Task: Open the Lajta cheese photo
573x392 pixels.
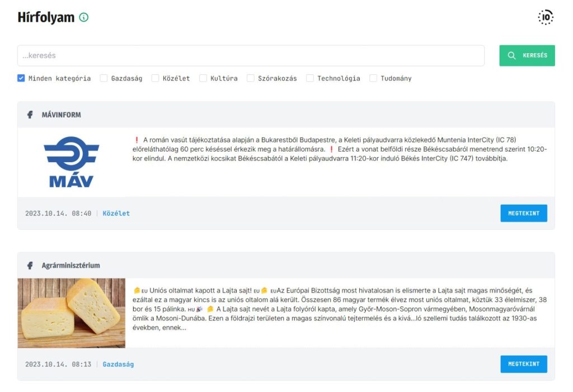Action: (x=72, y=313)
